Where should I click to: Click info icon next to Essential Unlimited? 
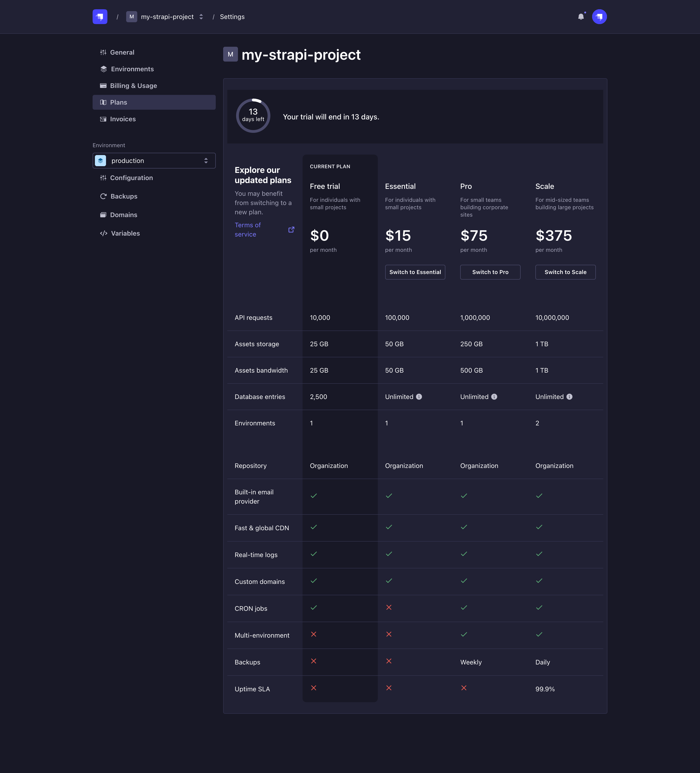point(419,397)
